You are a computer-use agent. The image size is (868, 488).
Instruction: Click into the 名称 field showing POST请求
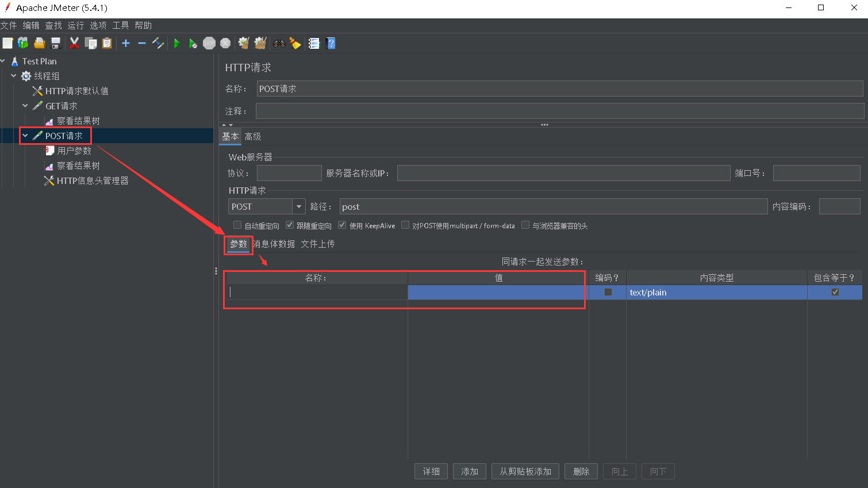click(560, 89)
